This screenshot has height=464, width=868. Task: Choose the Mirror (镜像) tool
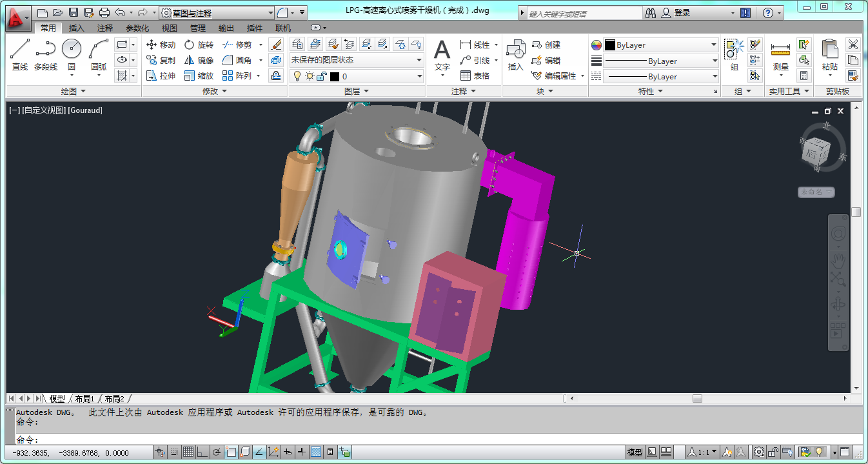[x=199, y=60]
